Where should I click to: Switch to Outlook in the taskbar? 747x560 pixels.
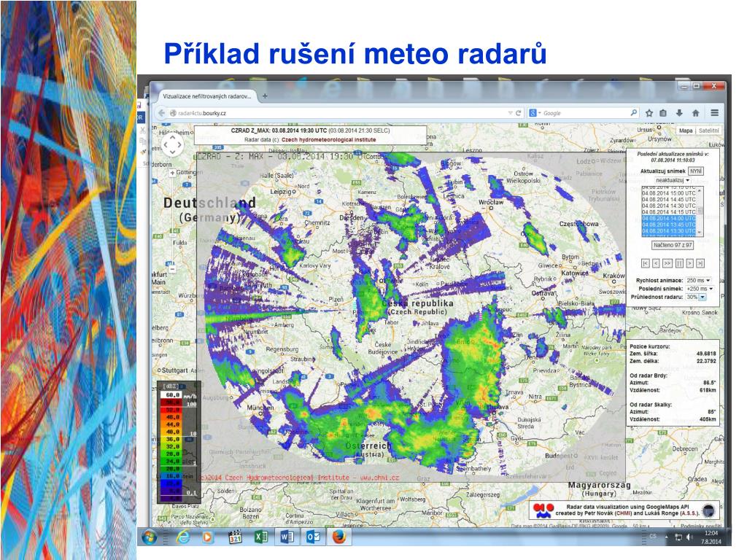click(313, 537)
